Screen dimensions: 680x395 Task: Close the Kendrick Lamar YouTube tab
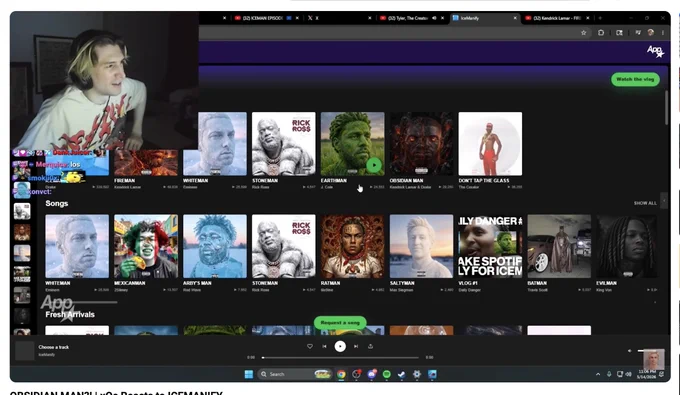[588, 18]
